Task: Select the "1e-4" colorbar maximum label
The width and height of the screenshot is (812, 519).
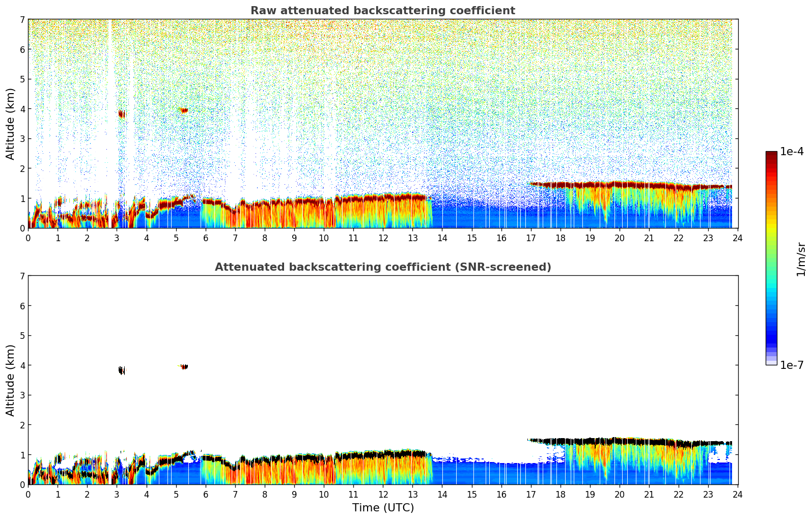Action: [792, 152]
